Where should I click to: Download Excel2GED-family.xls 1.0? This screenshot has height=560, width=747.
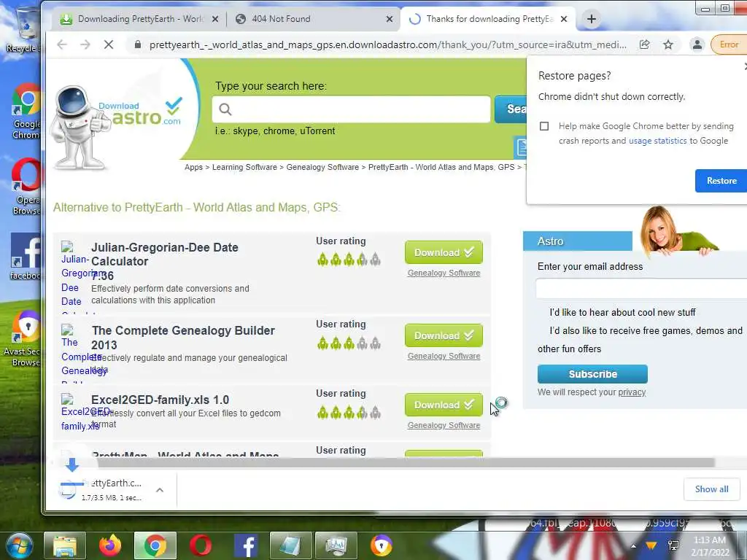click(x=444, y=405)
